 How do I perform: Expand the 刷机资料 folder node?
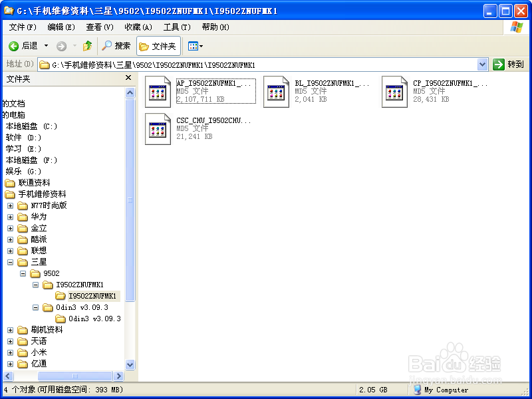(10, 330)
